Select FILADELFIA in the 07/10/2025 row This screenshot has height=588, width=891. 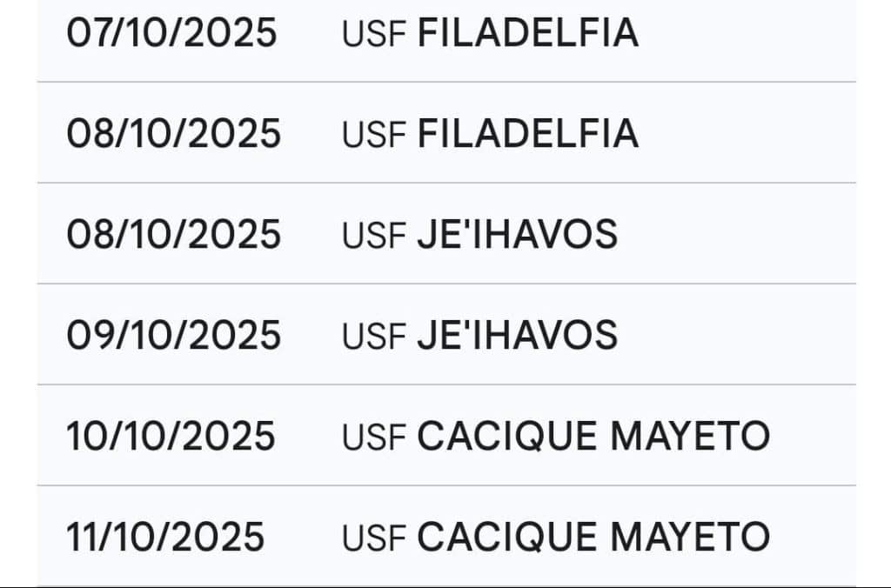[528, 33]
